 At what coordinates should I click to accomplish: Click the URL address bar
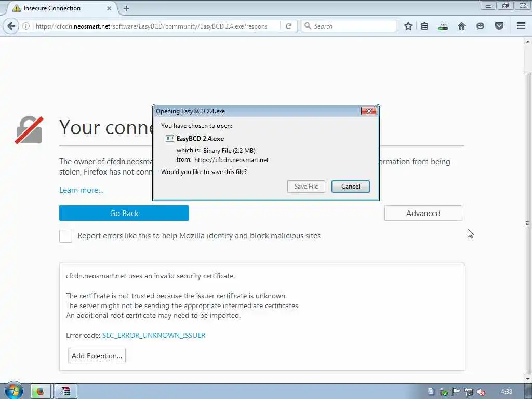[151, 26]
